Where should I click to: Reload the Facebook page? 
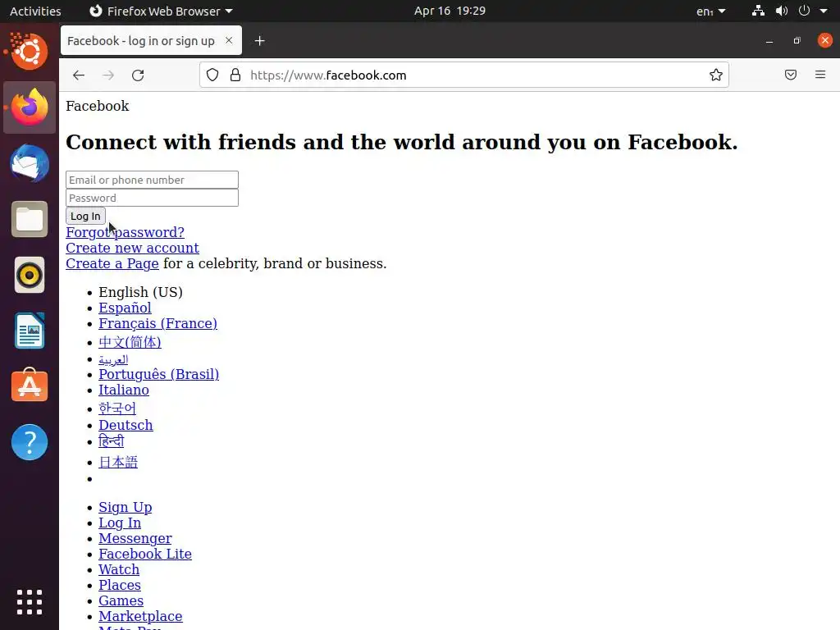138,75
